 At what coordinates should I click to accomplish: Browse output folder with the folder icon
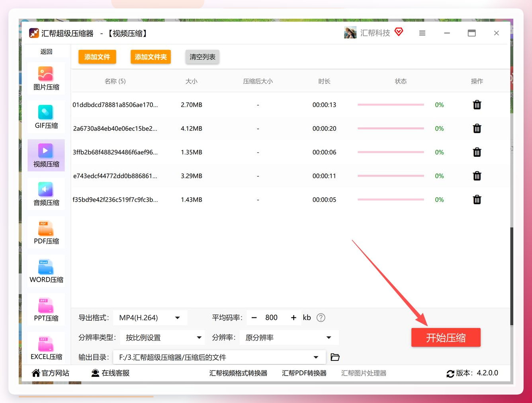click(335, 357)
